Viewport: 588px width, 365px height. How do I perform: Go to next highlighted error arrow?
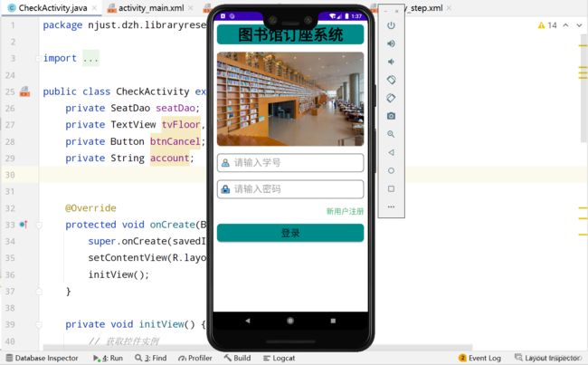coord(579,25)
